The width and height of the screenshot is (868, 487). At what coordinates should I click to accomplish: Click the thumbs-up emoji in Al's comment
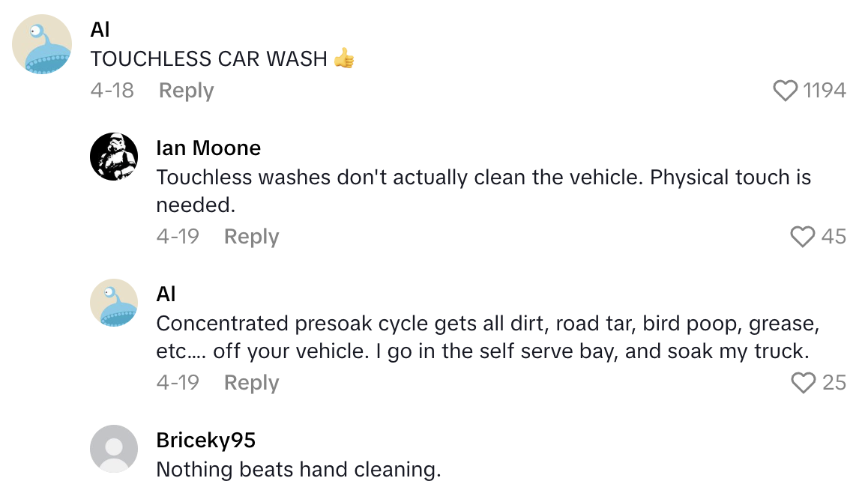pyautogui.click(x=343, y=58)
